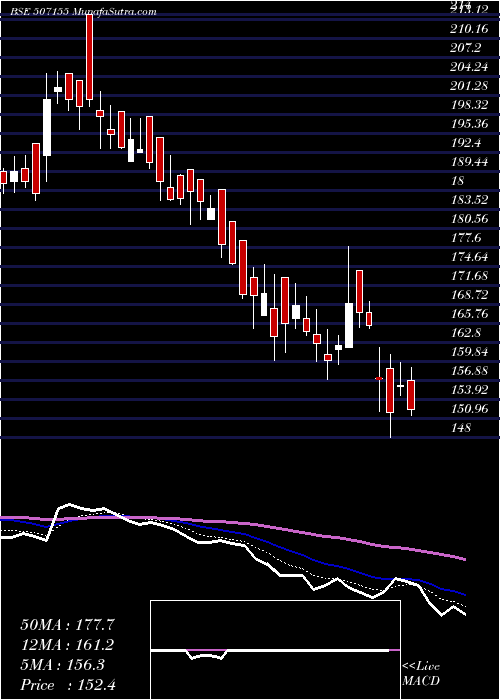Click the '12MA : 161.2' reading
The height and width of the screenshot is (700, 500).
[67, 644]
